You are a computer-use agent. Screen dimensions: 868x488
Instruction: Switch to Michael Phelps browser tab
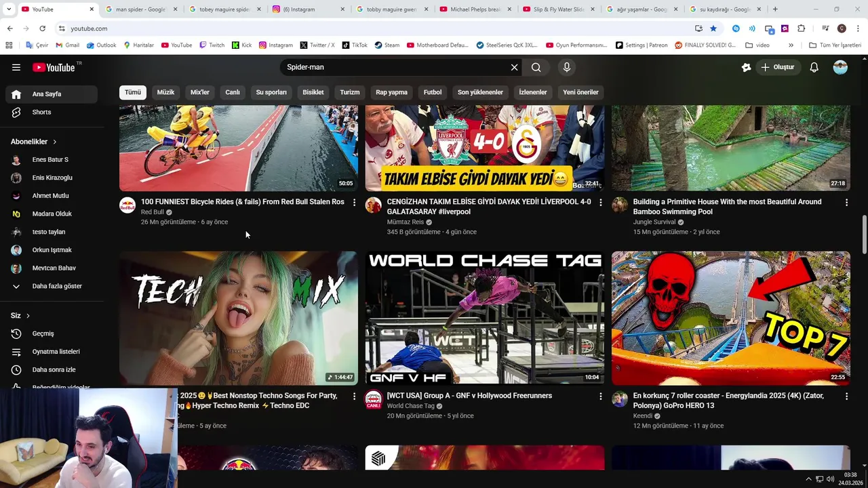476,9
